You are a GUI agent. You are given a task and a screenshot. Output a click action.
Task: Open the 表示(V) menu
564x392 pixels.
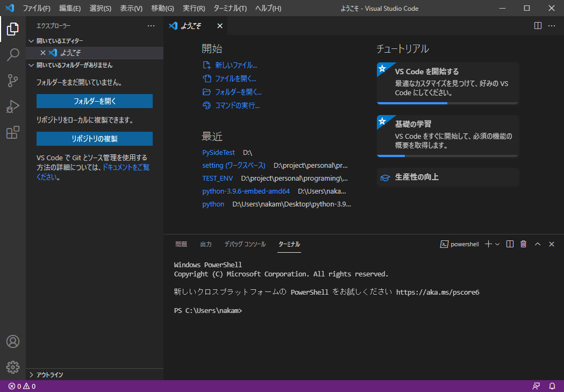coord(131,8)
